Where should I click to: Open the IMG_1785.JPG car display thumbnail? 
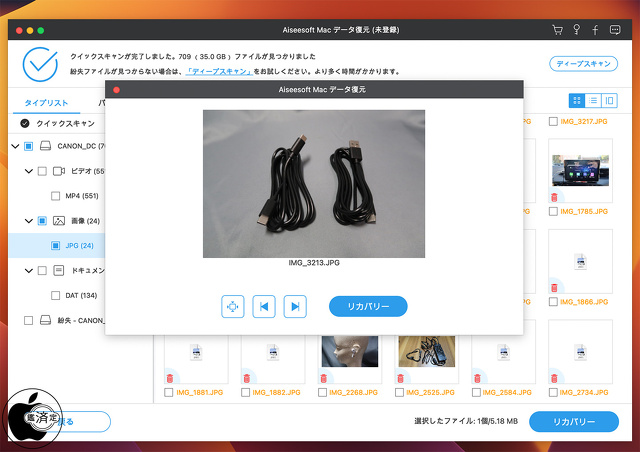click(580, 170)
